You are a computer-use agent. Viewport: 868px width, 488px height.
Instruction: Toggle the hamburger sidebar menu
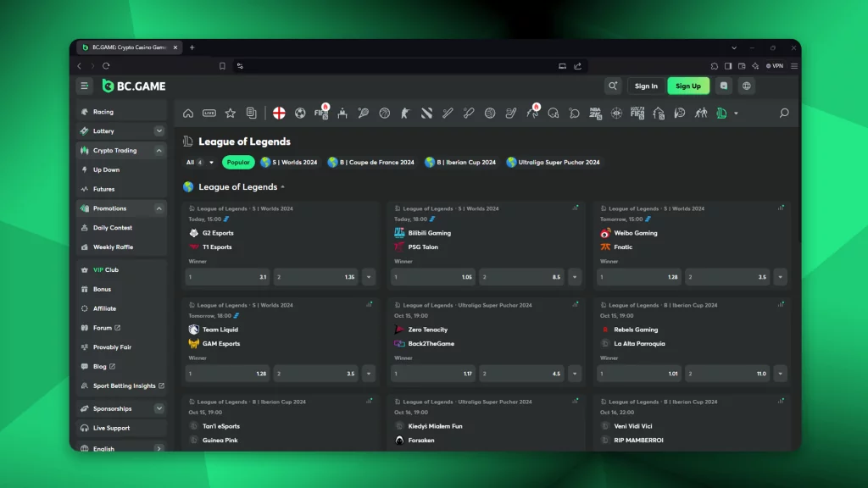(x=85, y=86)
